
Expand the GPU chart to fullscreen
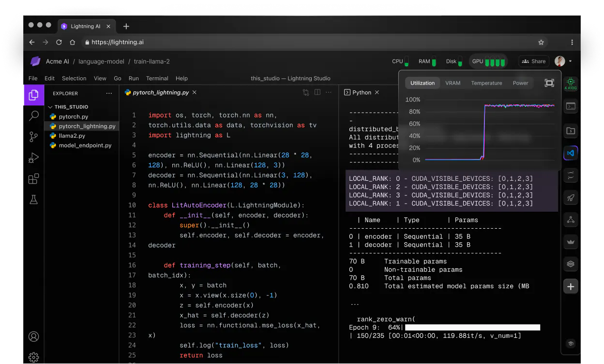pos(549,83)
